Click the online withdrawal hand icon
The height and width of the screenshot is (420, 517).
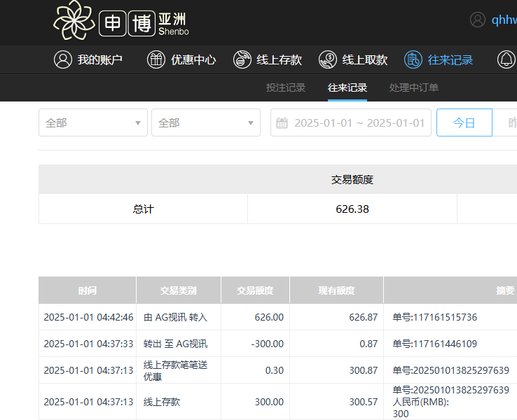(328, 59)
